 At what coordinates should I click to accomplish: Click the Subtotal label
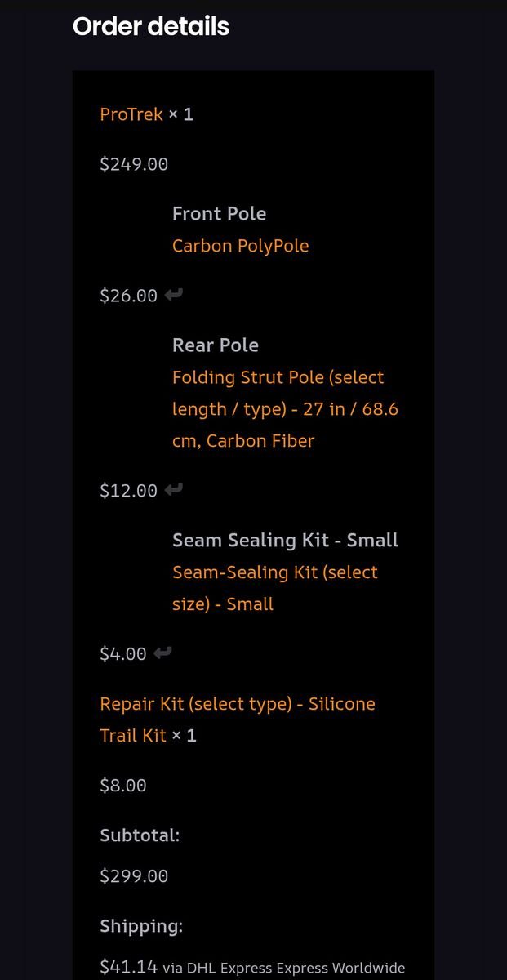coord(140,835)
